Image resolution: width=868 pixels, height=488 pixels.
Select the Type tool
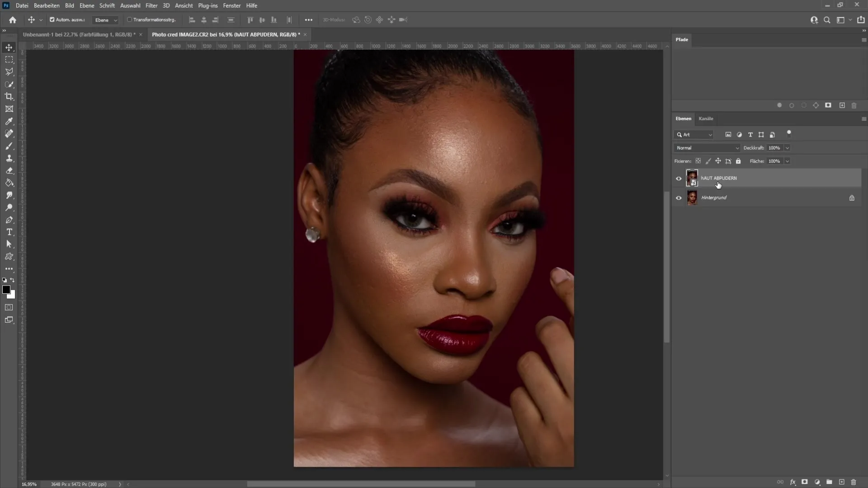coord(9,232)
